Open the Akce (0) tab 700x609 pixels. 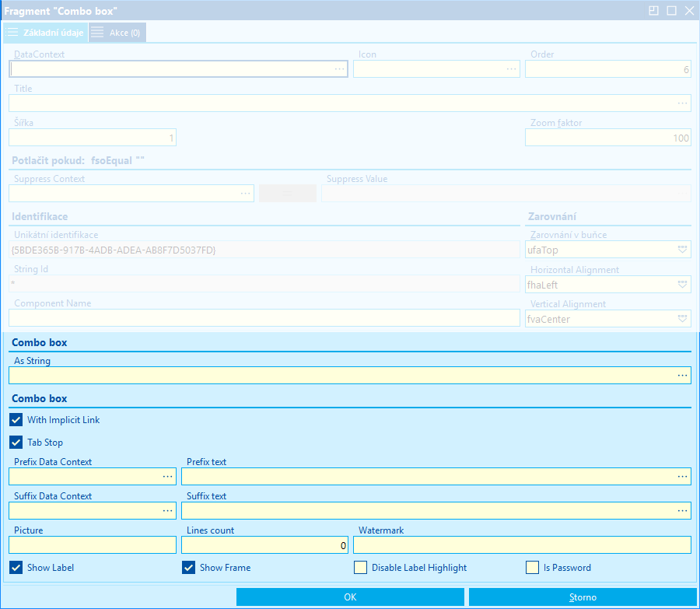coord(117,33)
